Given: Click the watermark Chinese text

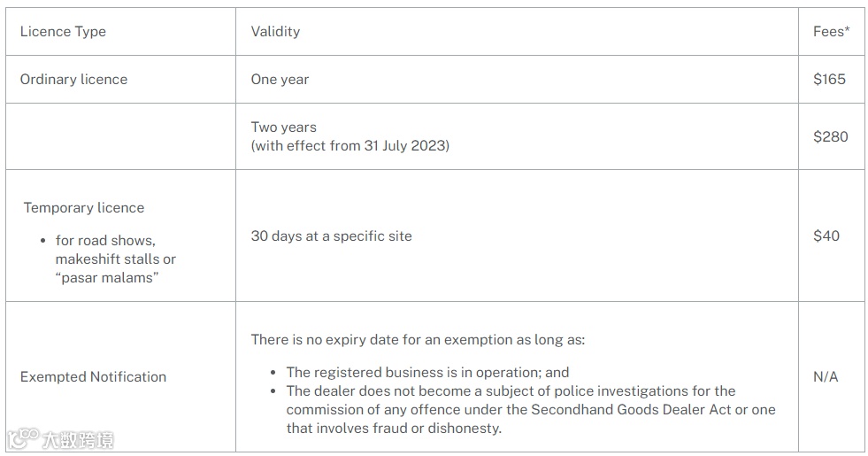Looking at the screenshot, I should coord(78,440).
